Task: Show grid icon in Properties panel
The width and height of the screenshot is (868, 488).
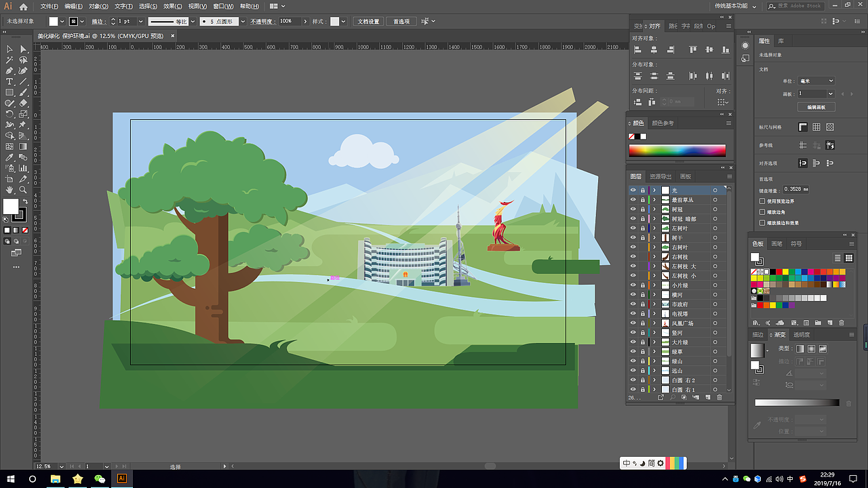Action: pyautogui.click(x=816, y=127)
